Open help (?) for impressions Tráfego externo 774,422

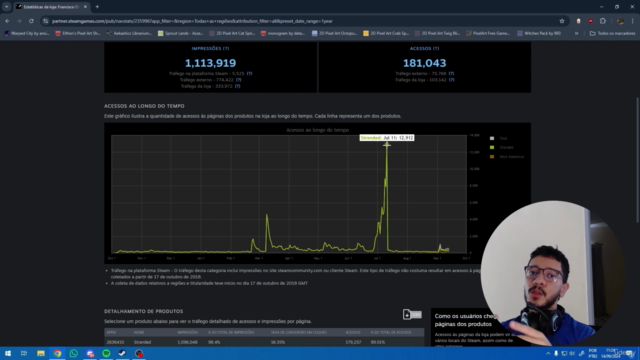point(238,80)
